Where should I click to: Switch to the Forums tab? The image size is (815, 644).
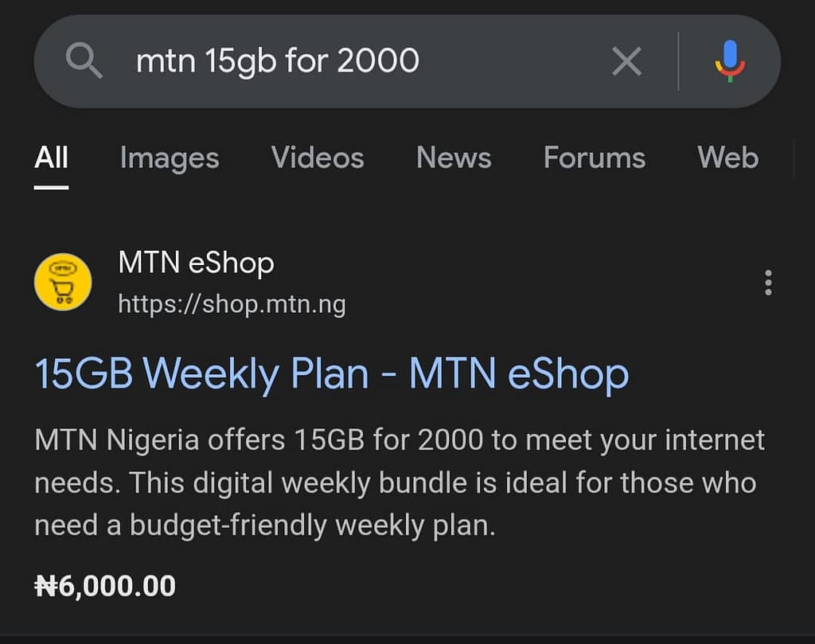click(594, 158)
